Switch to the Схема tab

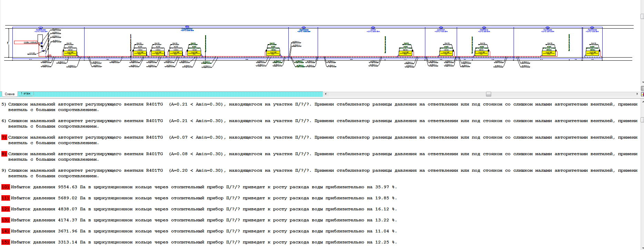coord(9,94)
